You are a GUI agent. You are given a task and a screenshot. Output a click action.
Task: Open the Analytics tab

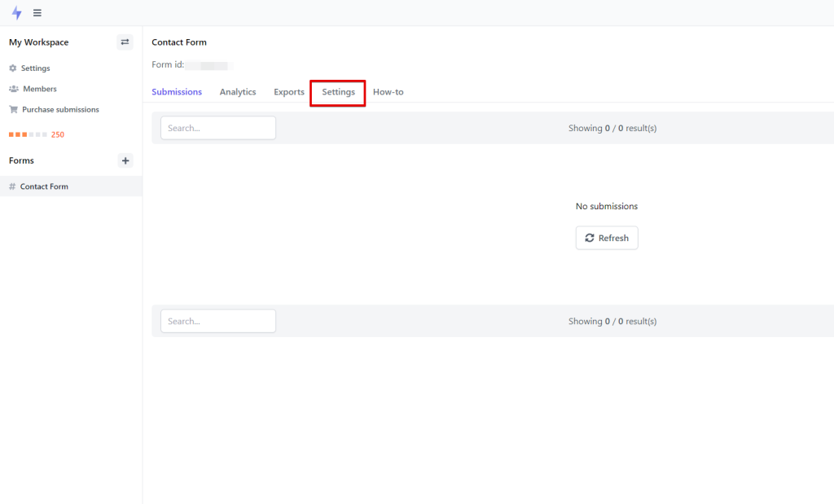[238, 92]
